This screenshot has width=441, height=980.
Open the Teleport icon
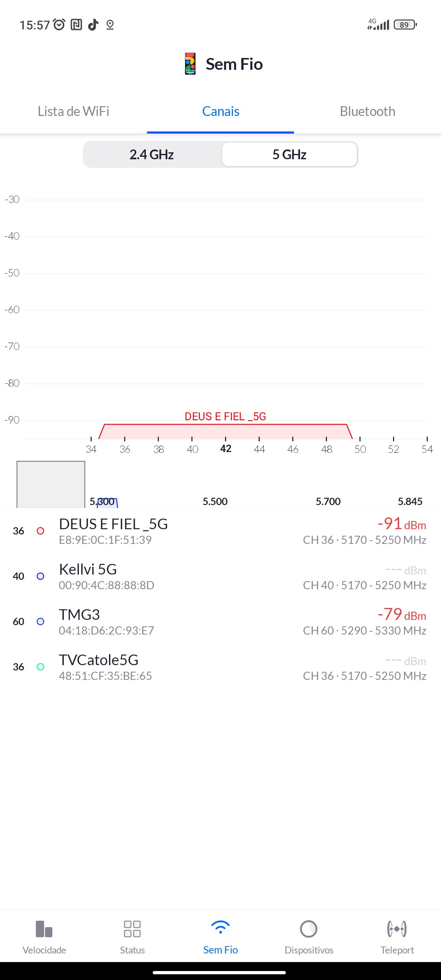(x=397, y=929)
